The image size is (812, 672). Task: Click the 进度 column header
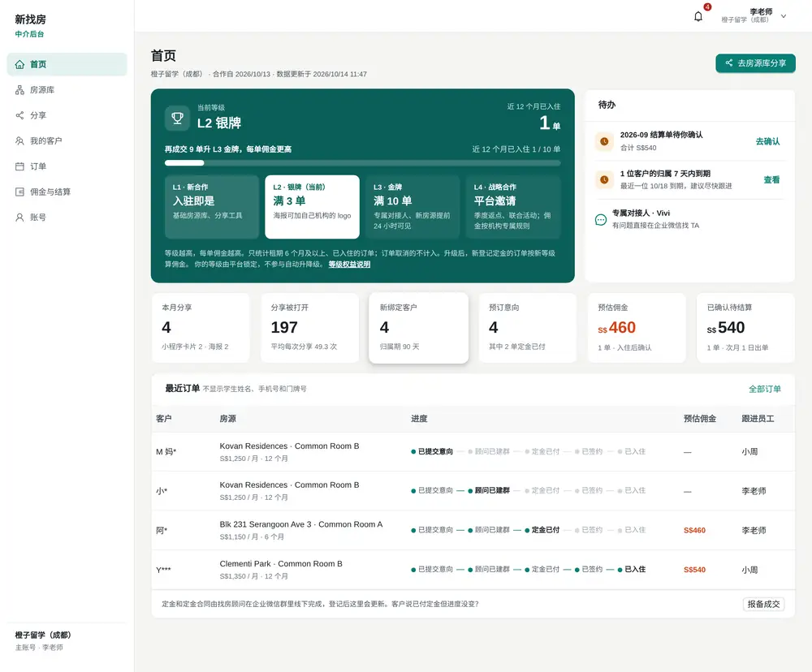[x=419, y=419]
